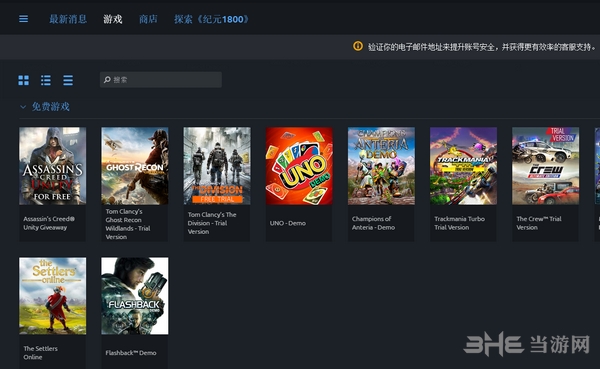Viewport: 600px width, 369px height.
Task: Switch to compact list view icon
Action: (x=68, y=80)
